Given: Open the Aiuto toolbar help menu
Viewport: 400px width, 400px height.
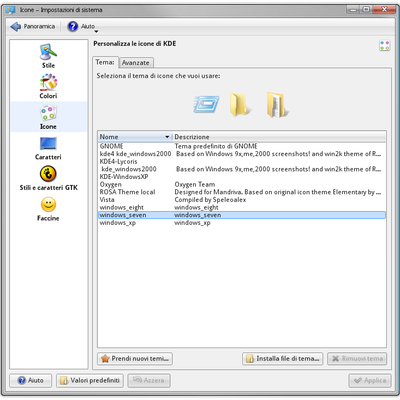Looking at the screenshot, I should (82, 26).
